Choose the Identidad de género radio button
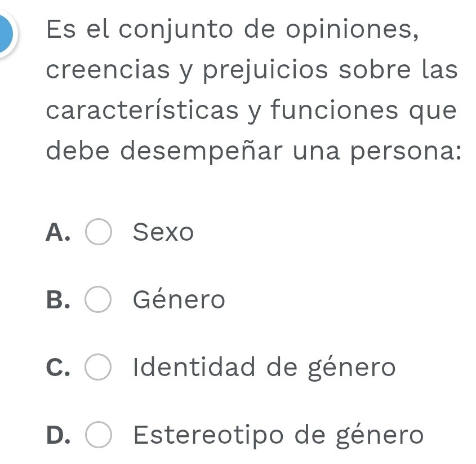 coord(99,368)
